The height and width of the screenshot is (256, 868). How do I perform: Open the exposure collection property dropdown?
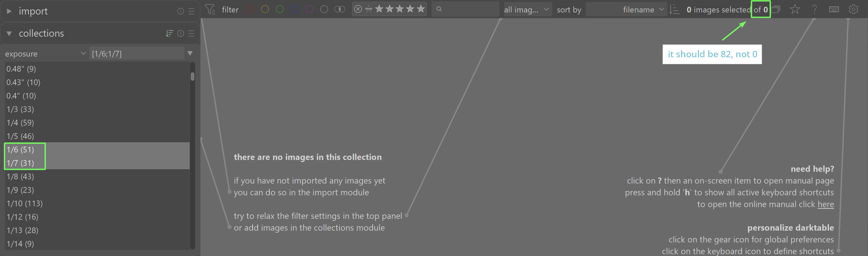click(x=45, y=53)
